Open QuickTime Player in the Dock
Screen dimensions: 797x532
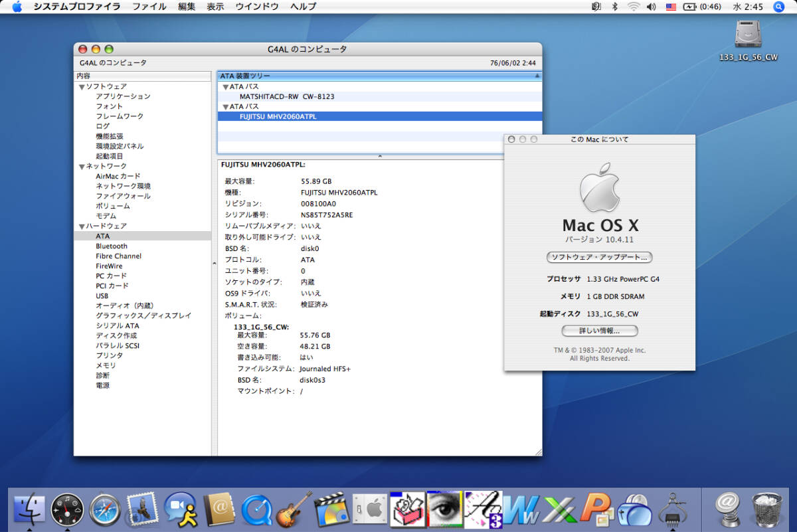coord(256,510)
